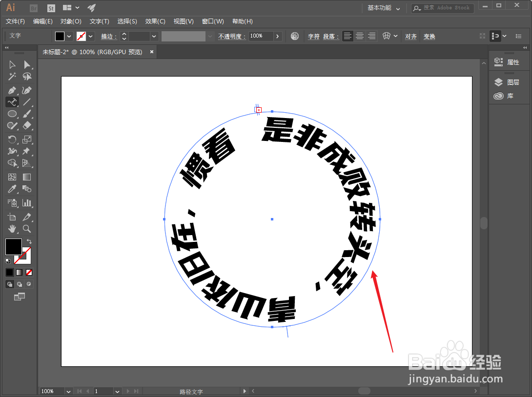Select the Ellipse tool

pyautogui.click(x=12, y=114)
